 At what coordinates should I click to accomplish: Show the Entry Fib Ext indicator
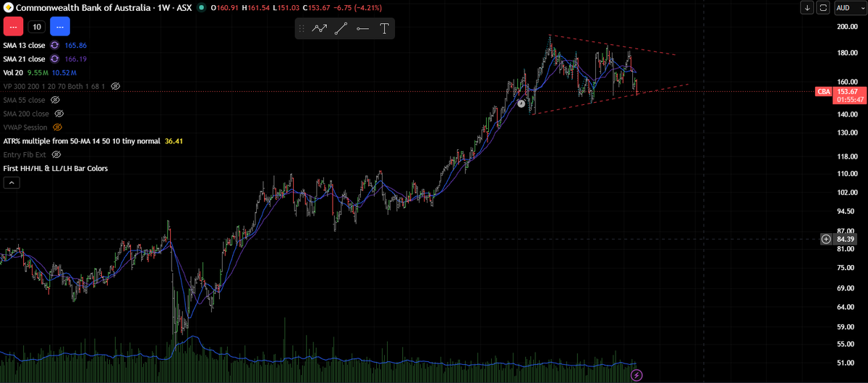56,155
